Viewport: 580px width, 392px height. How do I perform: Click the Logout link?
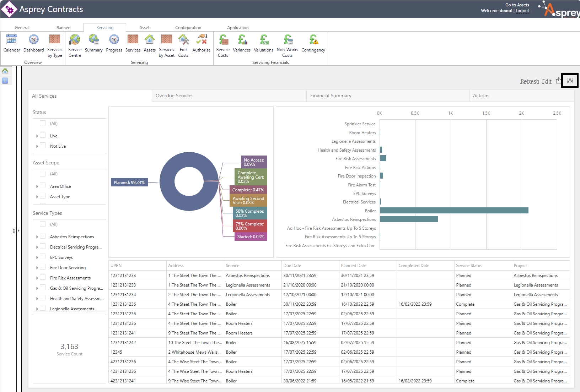[522, 11]
